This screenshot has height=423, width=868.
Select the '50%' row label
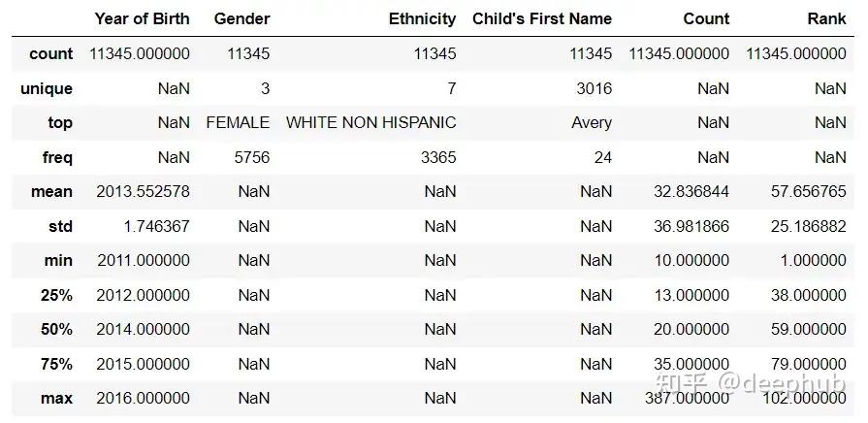(x=56, y=329)
